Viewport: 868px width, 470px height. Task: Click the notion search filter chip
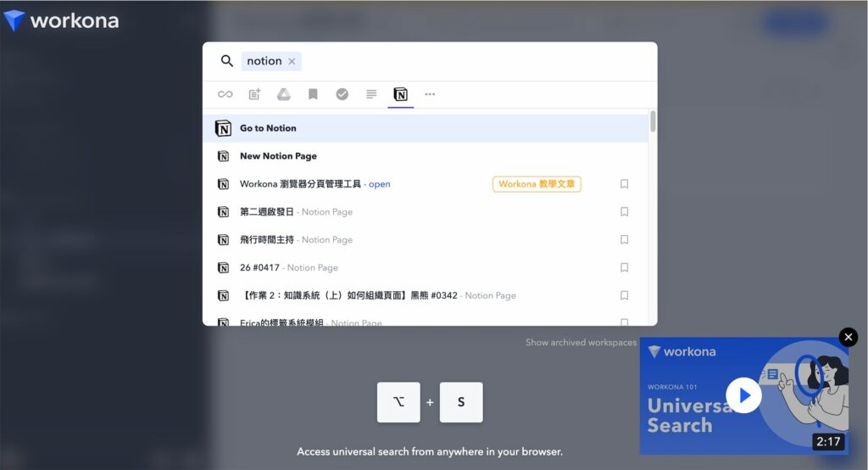[x=271, y=61]
